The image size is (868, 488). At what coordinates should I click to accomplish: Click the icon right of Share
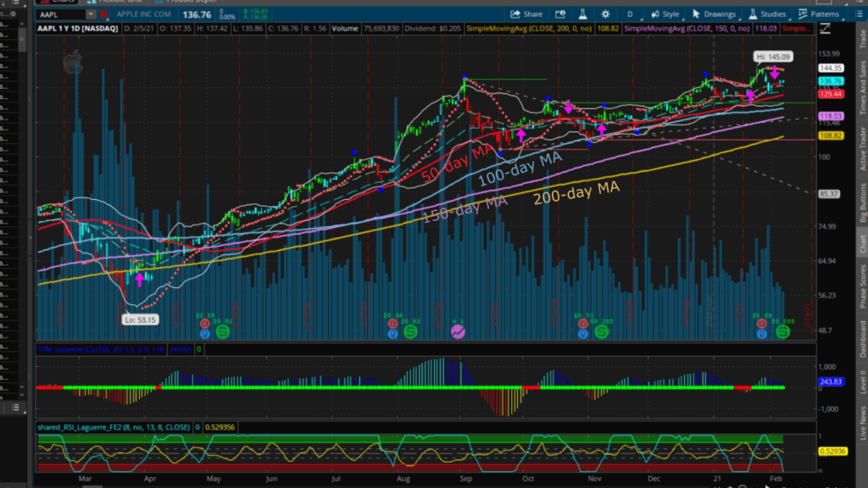560,14
